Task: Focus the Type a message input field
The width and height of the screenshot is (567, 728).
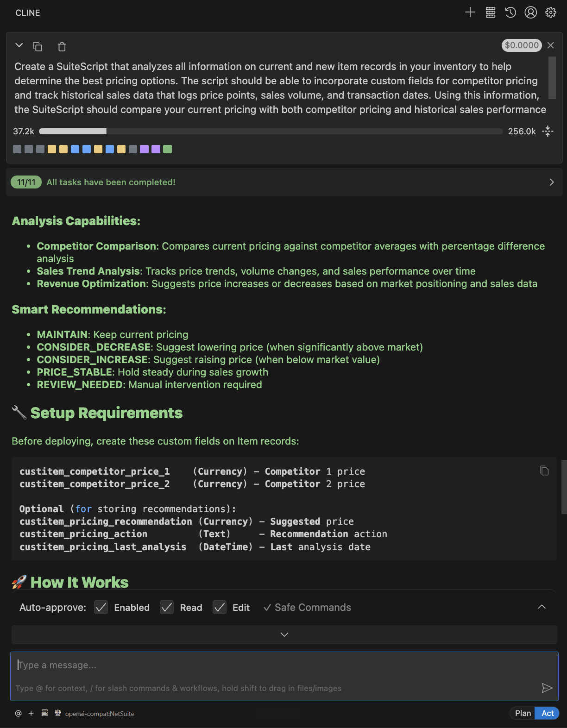Action: [x=278, y=665]
